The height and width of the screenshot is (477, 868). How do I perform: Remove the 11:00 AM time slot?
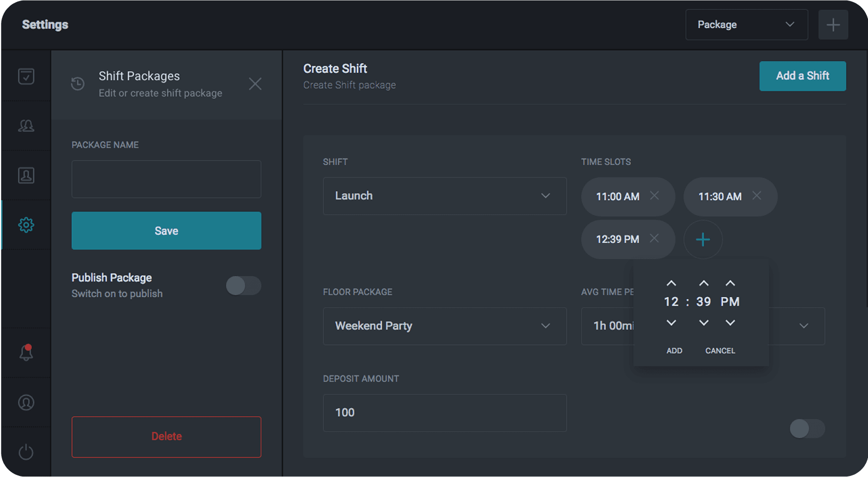point(654,196)
